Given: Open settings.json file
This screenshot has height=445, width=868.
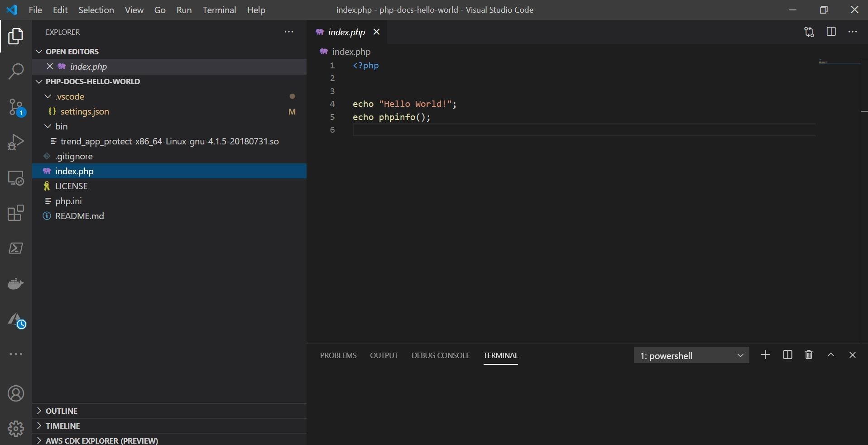Looking at the screenshot, I should [85, 111].
